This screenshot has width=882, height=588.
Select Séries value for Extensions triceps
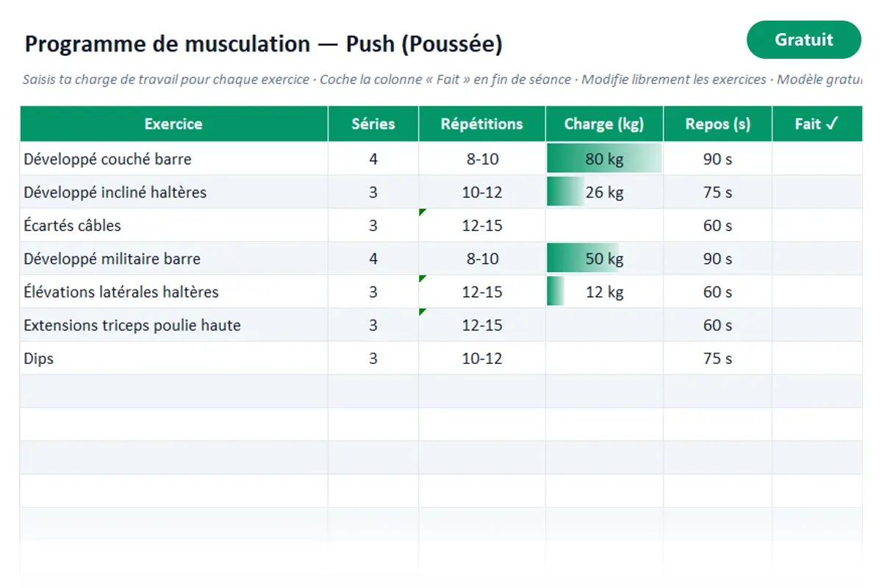click(373, 325)
